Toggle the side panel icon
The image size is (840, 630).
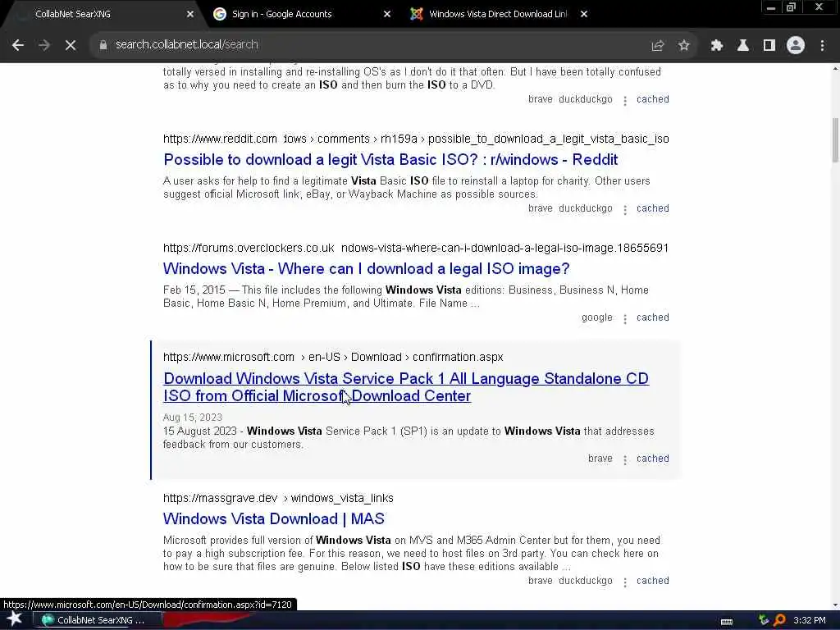click(769, 46)
